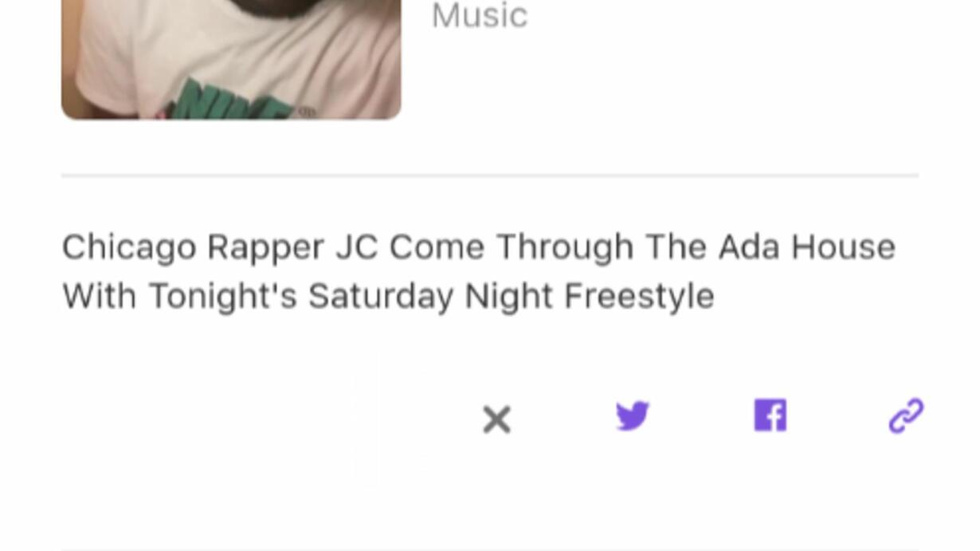This screenshot has height=551, width=980.
Task: Close the share options with X icon
Action: pos(496,419)
